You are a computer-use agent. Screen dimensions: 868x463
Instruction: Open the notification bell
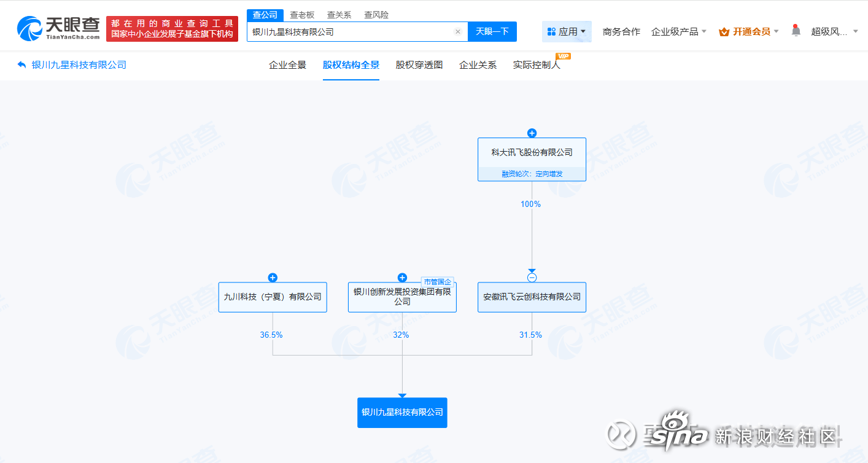796,30
